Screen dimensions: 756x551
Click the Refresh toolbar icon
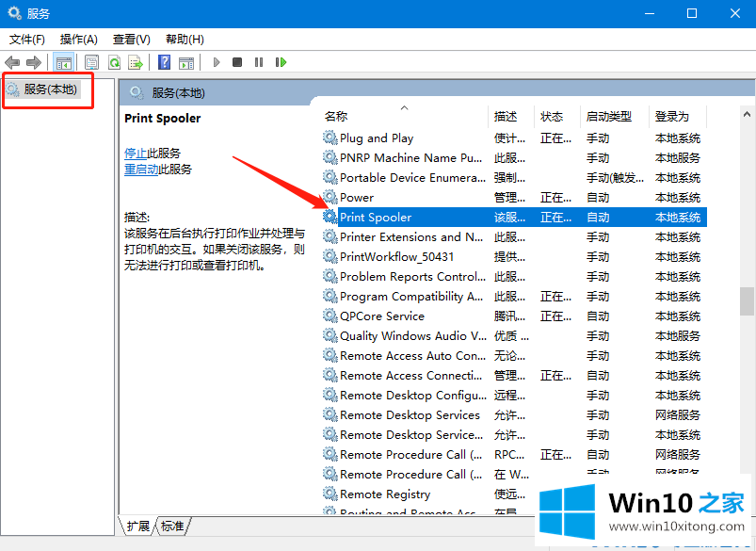(114, 62)
